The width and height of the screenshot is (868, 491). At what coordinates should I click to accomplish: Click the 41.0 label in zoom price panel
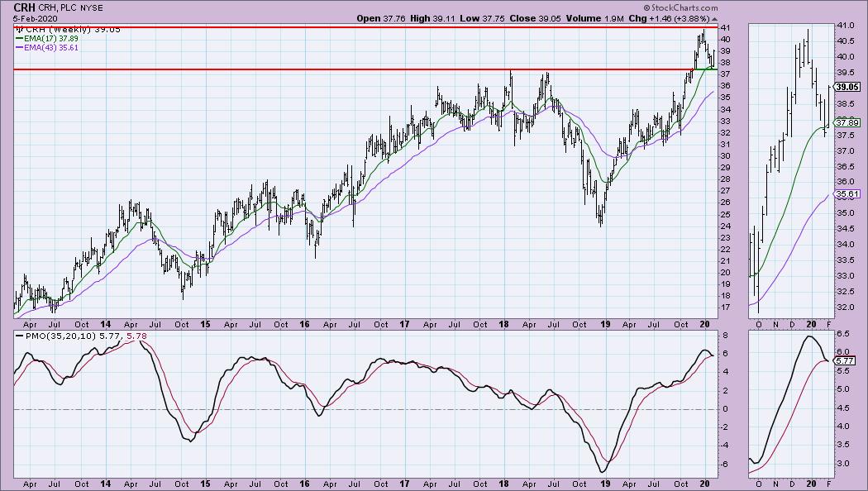pyautogui.click(x=844, y=26)
